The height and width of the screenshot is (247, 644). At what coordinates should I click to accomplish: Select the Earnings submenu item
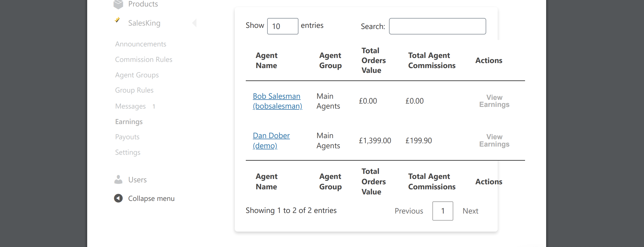tap(129, 122)
